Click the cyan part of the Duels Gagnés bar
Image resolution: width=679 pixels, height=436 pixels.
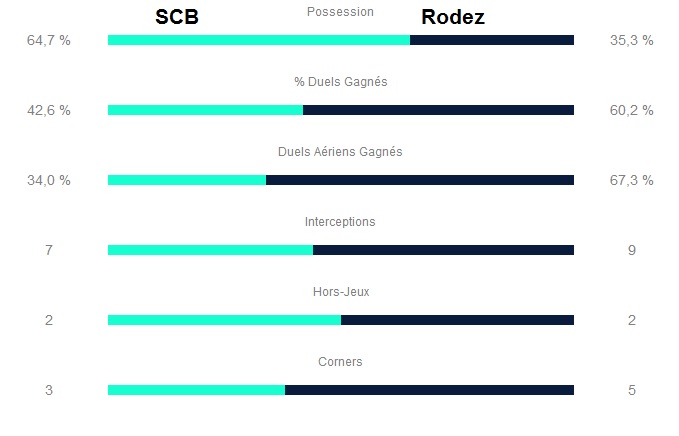point(205,110)
